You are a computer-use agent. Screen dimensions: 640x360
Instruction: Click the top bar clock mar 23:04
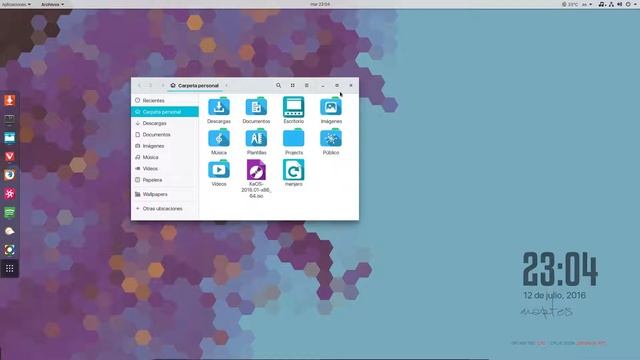tap(320, 4)
